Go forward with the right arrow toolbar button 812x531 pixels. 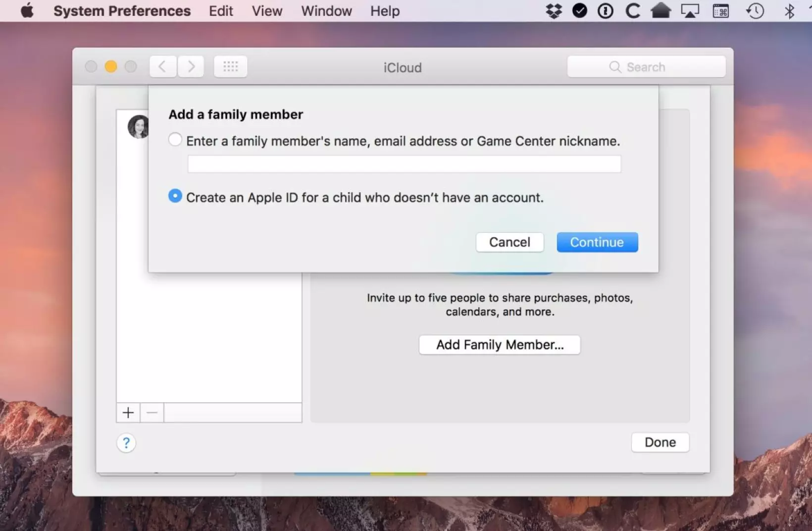[x=191, y=66]
